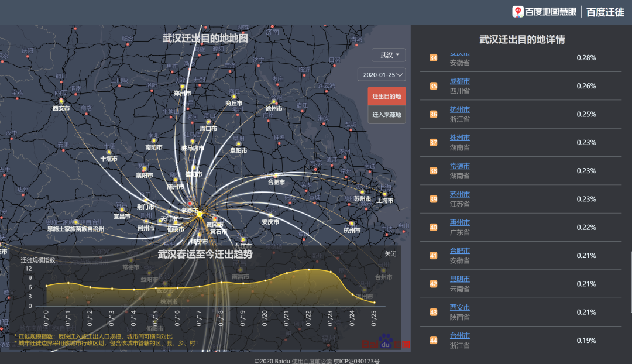Close the trend chart with 关闭

390,254
